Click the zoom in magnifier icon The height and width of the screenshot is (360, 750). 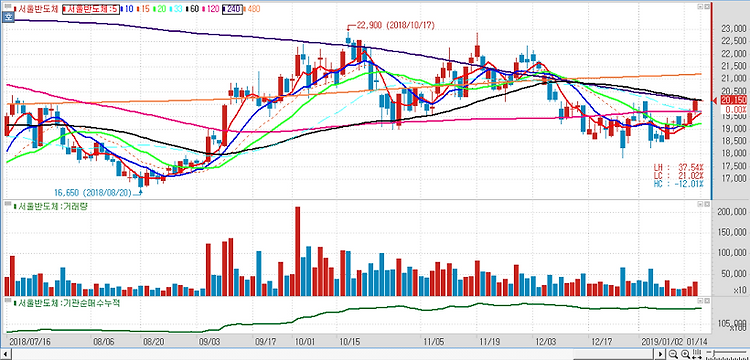coord(685,354)
